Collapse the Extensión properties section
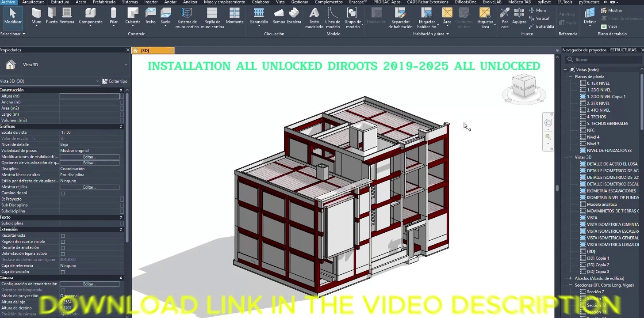Image resolution: width=644 pixels, height=318 pixels. point(121,230)
